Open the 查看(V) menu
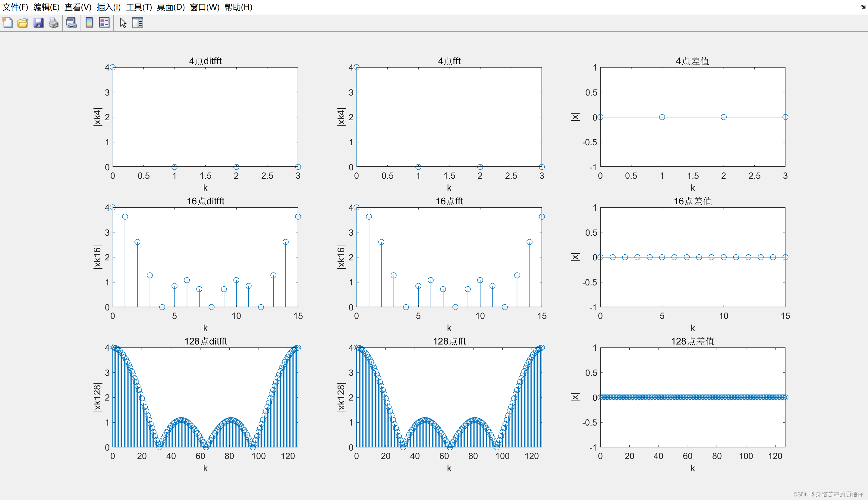Screen dimensions: 868x500 coord(78,7)
